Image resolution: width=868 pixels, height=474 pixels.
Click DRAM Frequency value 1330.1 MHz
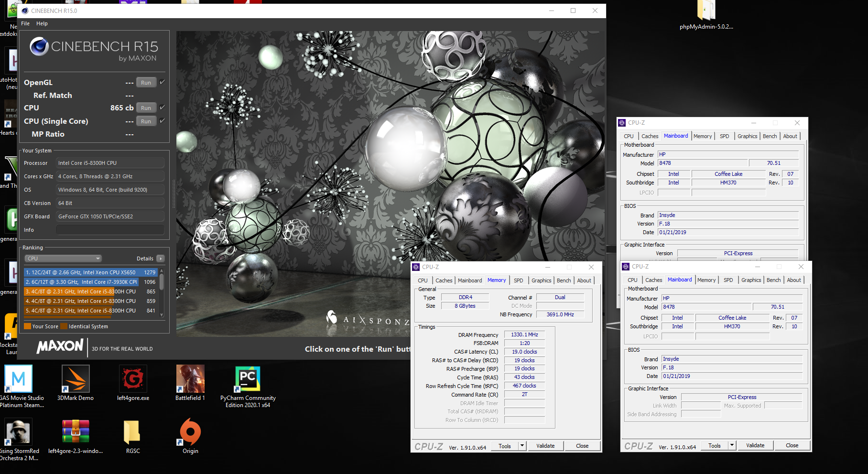(x=524, y=334)
